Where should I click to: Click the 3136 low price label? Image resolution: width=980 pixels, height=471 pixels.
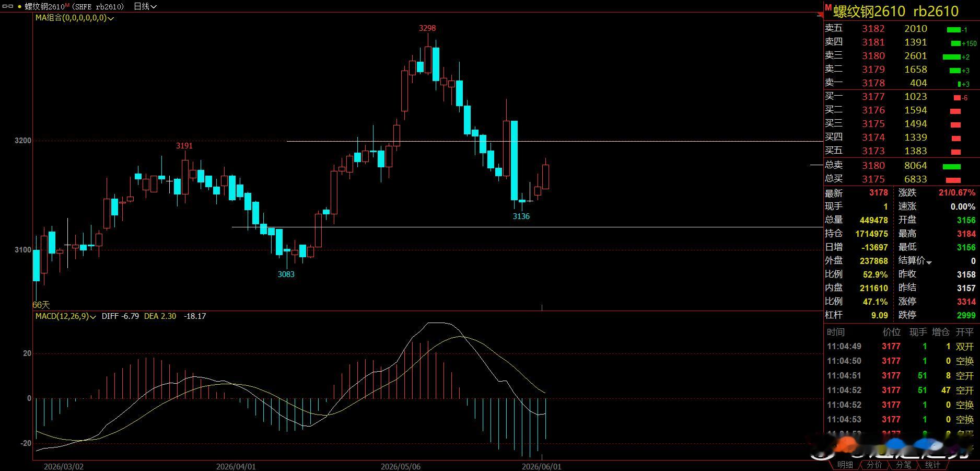521,216
